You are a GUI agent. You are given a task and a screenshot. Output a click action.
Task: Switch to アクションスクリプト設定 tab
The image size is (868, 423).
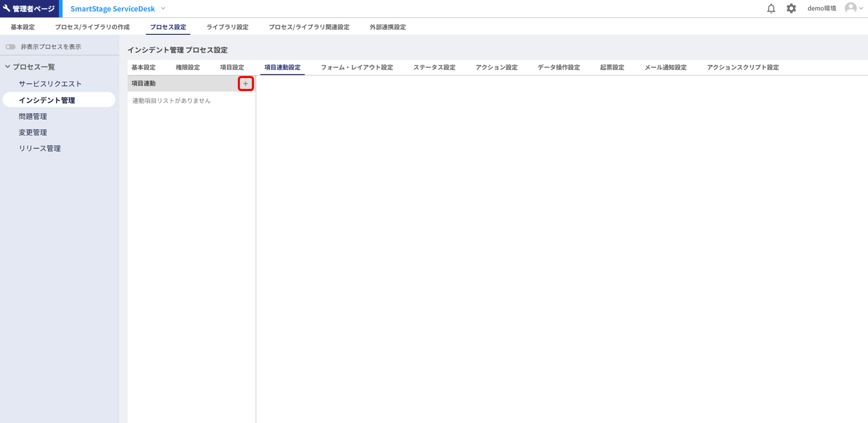click(743, 68)
